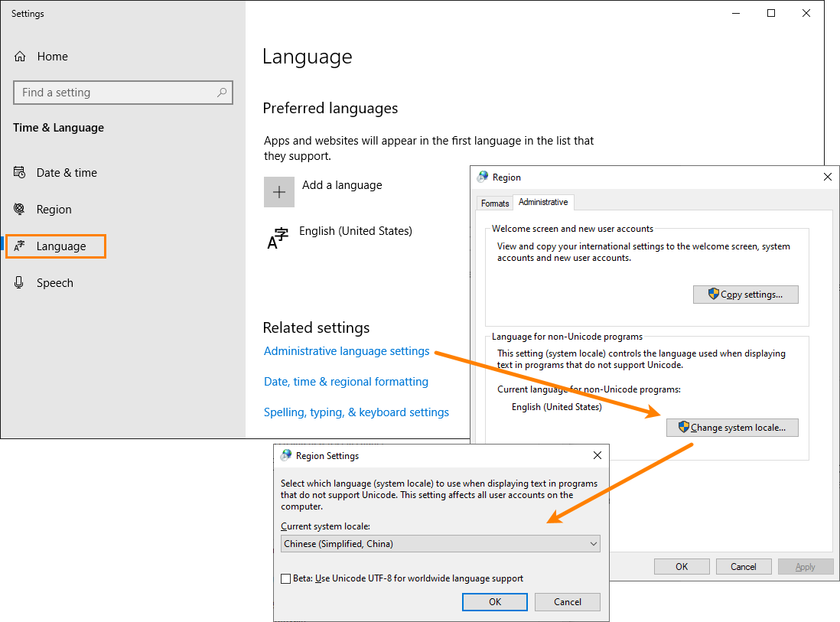Go to Settings Home
The width and height of the screenshot is (840, 622).
click(52, 57)
